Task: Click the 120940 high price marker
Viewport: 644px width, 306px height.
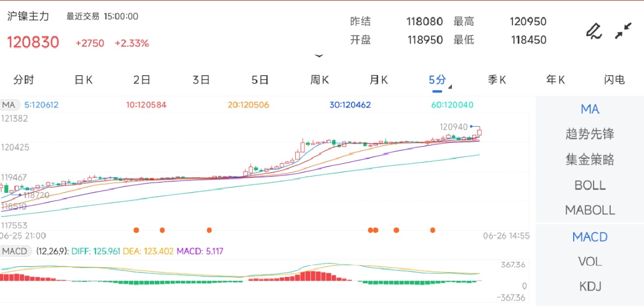Action: click(453, 127)
